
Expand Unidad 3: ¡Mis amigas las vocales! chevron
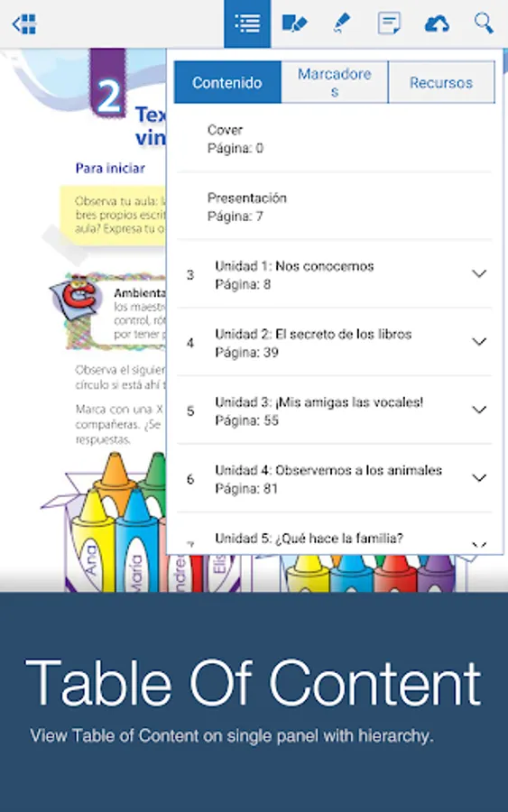(479, 411)
